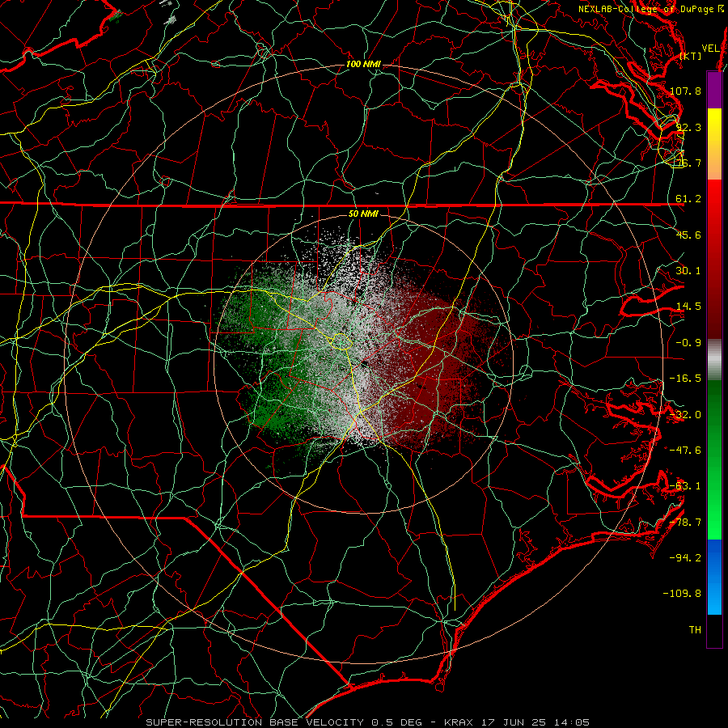Click the -16.5 value on velocity scale
The image size is (728, 728).
tap(685, 379)
